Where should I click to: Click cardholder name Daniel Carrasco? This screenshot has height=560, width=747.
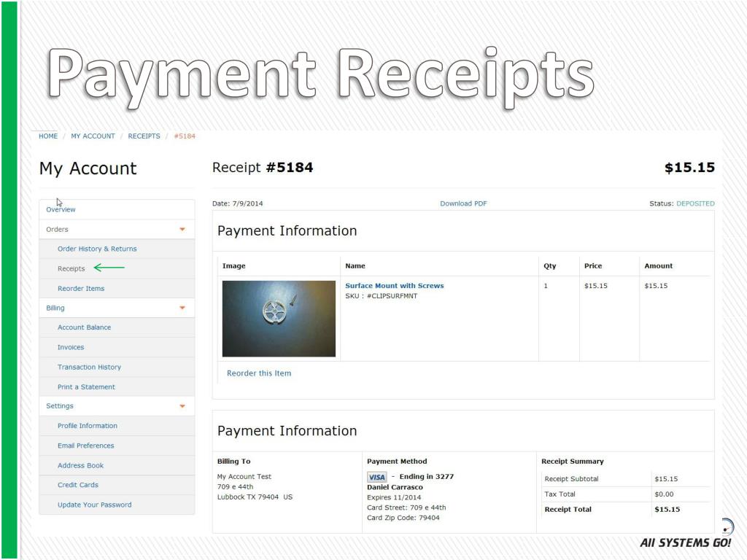click(395, 488)
